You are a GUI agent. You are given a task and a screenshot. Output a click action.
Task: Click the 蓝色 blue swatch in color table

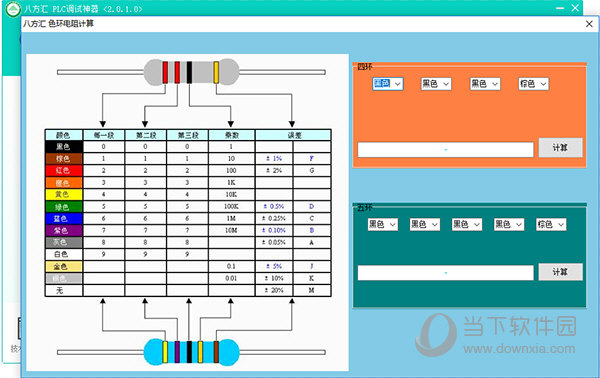[x=64, y=218]
